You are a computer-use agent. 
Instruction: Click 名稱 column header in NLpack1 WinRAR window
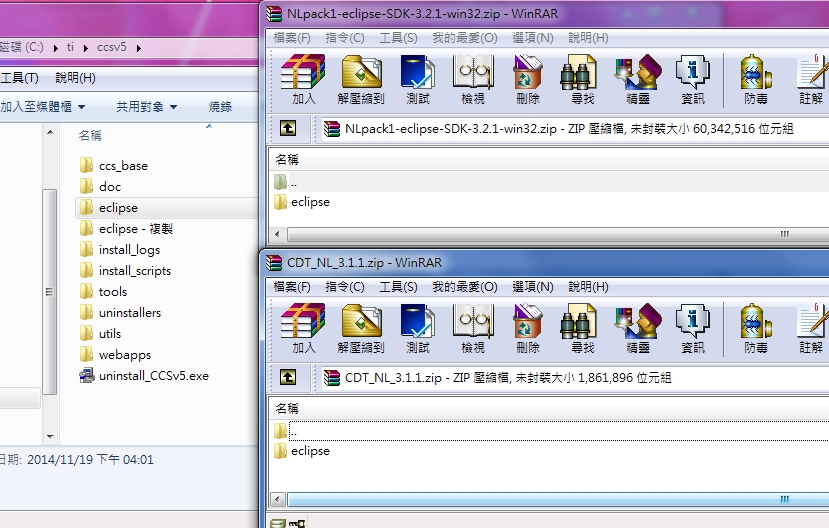(x=287, y=160)
